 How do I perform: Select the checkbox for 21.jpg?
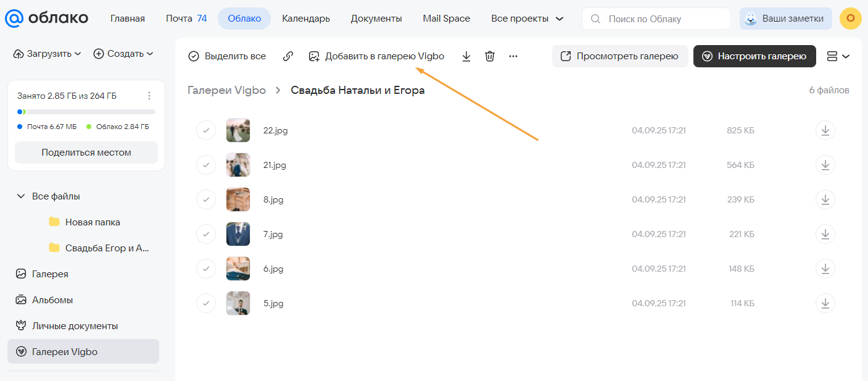205,165
